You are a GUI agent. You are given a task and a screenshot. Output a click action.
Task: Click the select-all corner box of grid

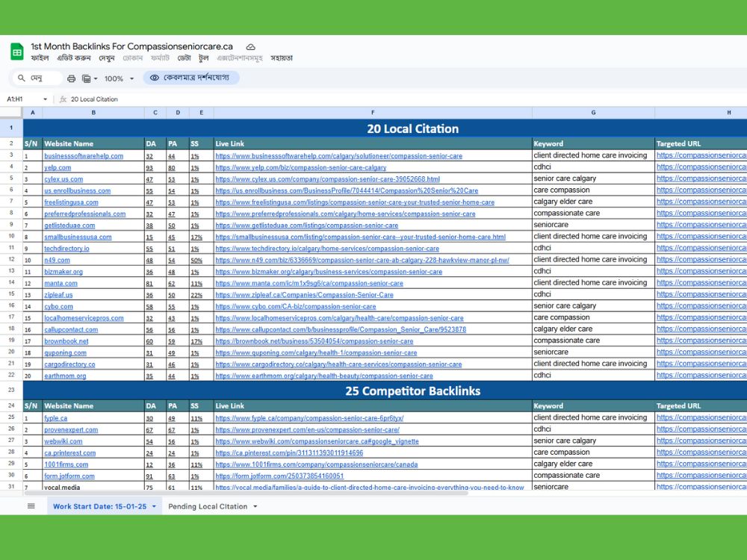[x=11, y=113]
